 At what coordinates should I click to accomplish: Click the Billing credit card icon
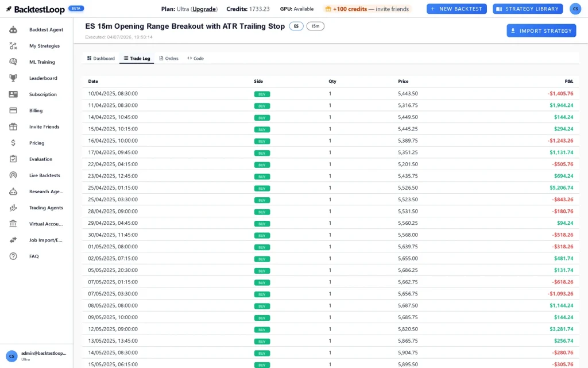13,110
